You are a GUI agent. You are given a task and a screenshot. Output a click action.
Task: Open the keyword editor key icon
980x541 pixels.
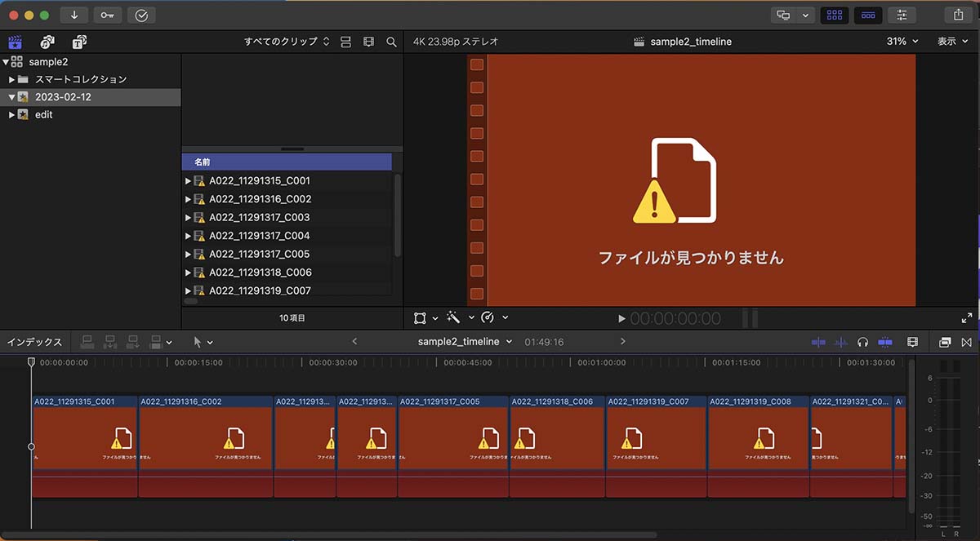pyautogui.click(x=108, y=15)
